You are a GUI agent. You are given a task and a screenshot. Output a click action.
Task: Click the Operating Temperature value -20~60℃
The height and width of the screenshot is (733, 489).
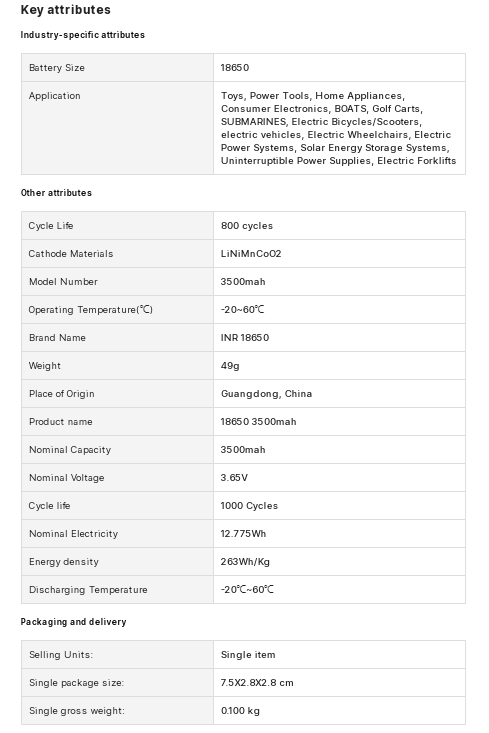tap(242, 310)
